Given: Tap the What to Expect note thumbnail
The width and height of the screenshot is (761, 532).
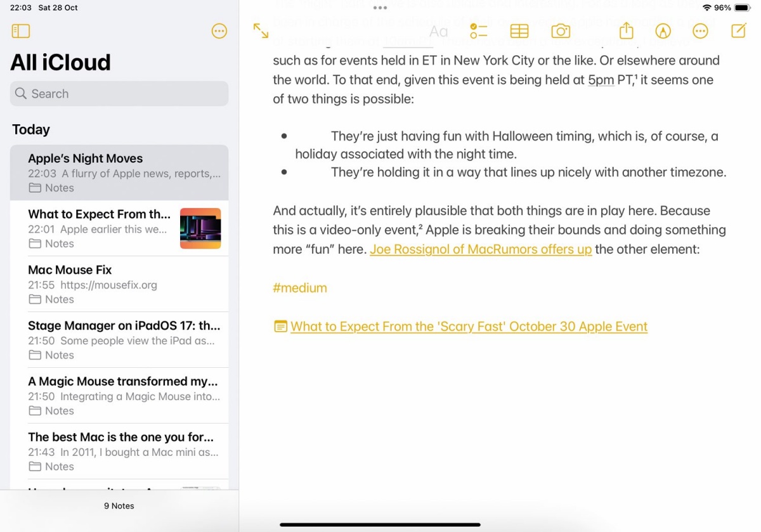Looking at the screenshot, I should [200, 228].
